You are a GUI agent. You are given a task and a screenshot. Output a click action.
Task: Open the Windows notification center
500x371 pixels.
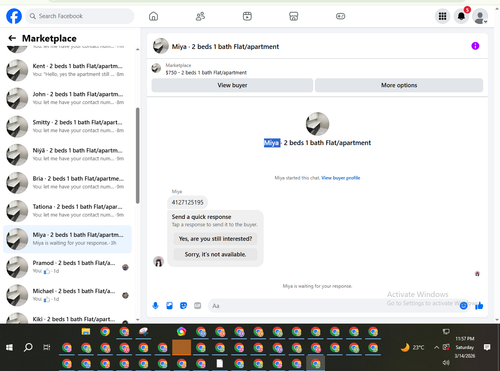click(x=487, y=348)
